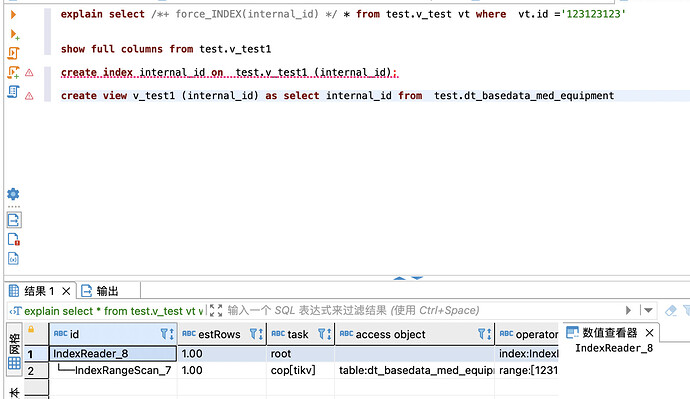Place cursor on create view v_test1 line
690x399 pixels.
(x=337, y=95)
